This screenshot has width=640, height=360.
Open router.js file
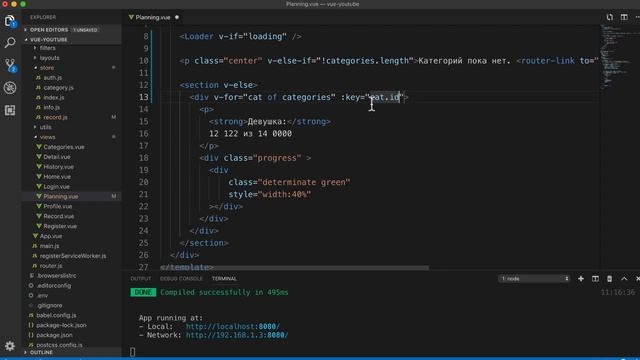[x=51, y=266]
